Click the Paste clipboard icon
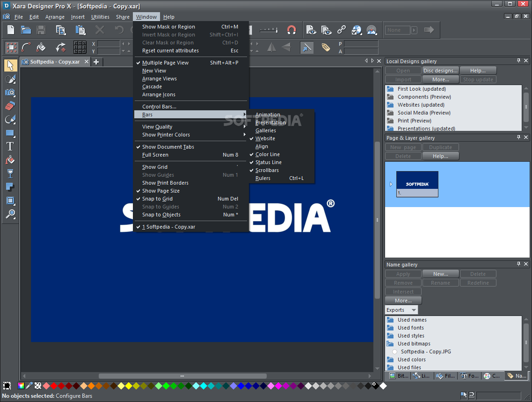 pos(80,30)
